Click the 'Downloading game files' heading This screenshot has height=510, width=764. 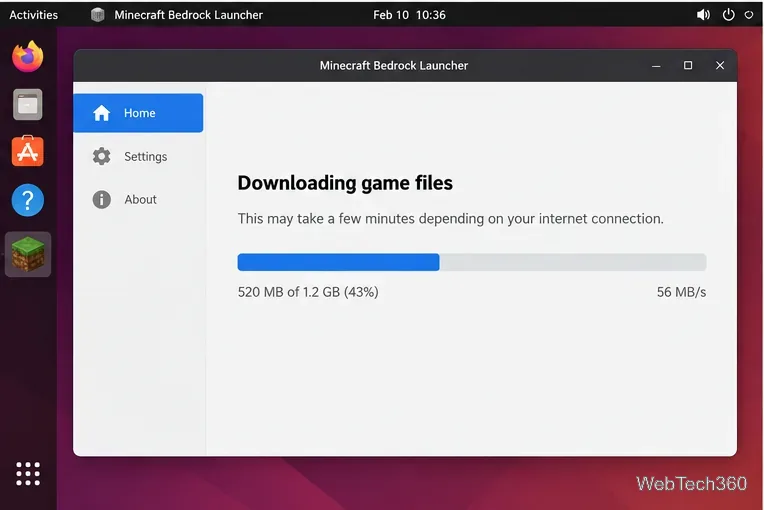point(345,183)
